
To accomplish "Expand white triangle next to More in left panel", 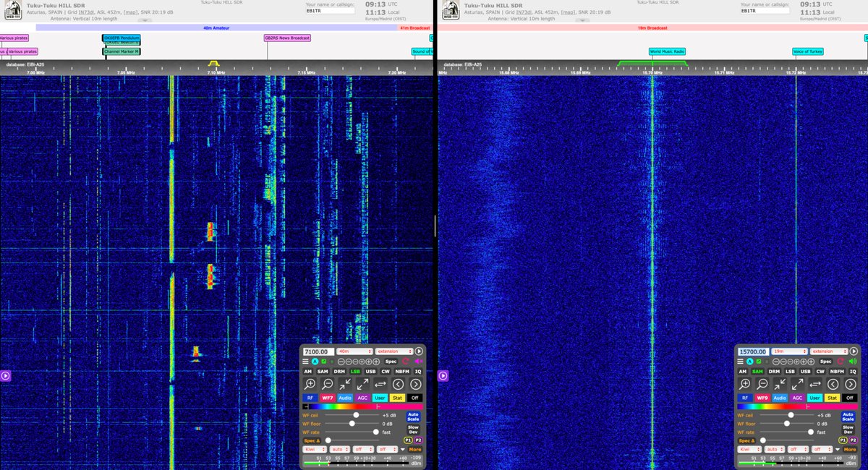I will tap(403, 450).
